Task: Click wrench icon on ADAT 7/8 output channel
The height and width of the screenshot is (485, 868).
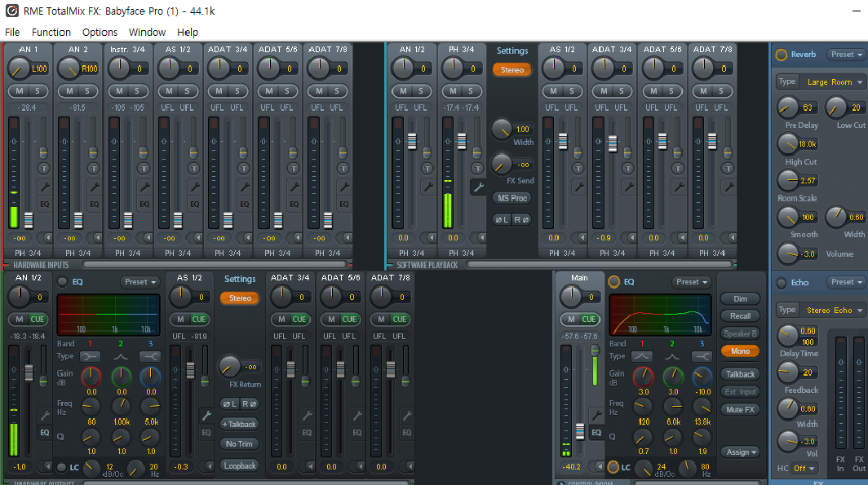Action: [x=407, y=415]
